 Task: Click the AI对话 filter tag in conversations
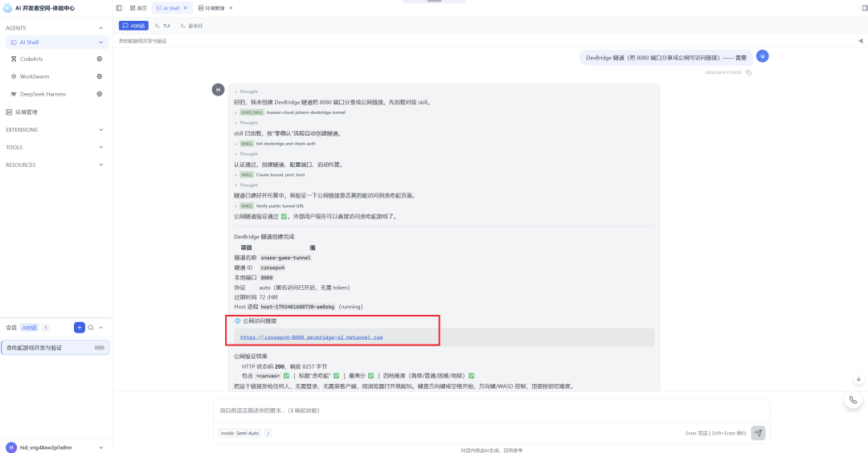click(x=30, y=328)
